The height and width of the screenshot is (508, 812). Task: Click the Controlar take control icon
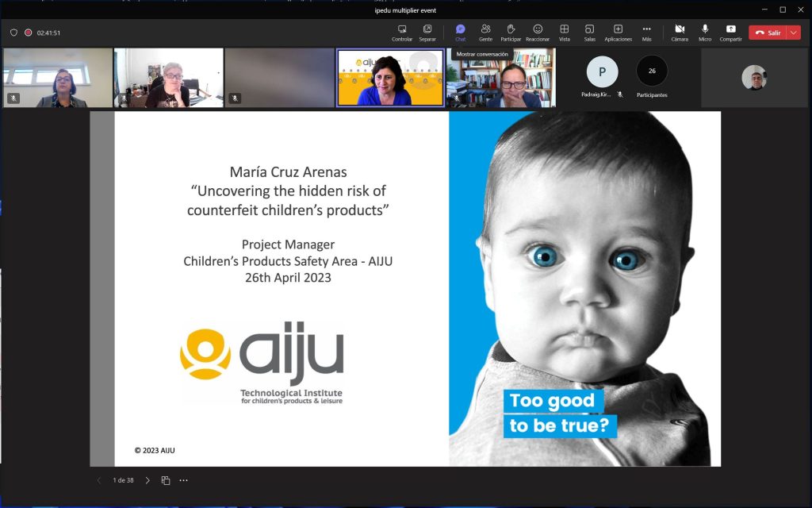pyautogui.click(x=402, y=33)
